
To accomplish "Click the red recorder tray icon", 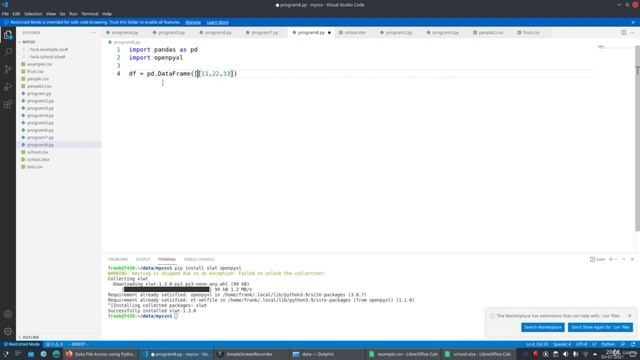I will (536, 354).
